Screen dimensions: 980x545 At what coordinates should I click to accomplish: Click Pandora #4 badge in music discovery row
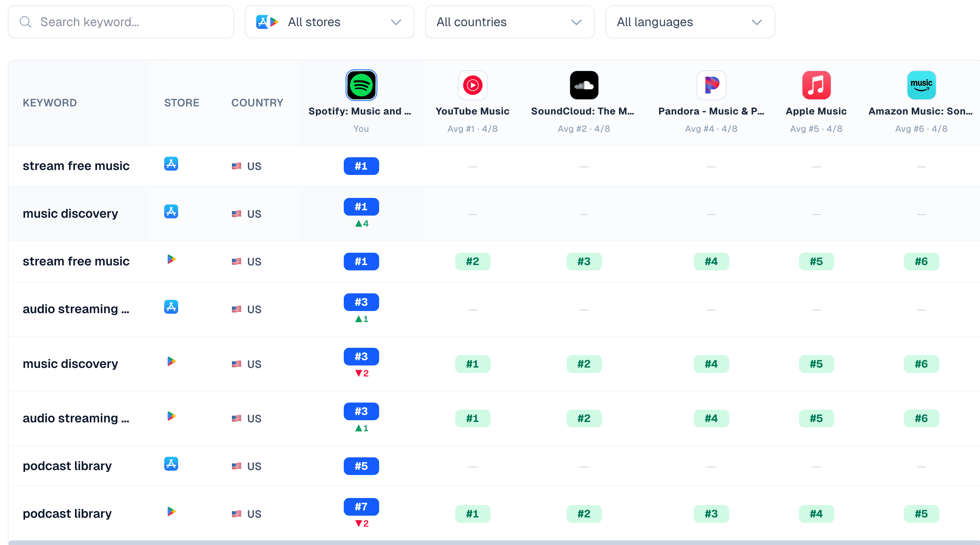[x=711, y=364]
